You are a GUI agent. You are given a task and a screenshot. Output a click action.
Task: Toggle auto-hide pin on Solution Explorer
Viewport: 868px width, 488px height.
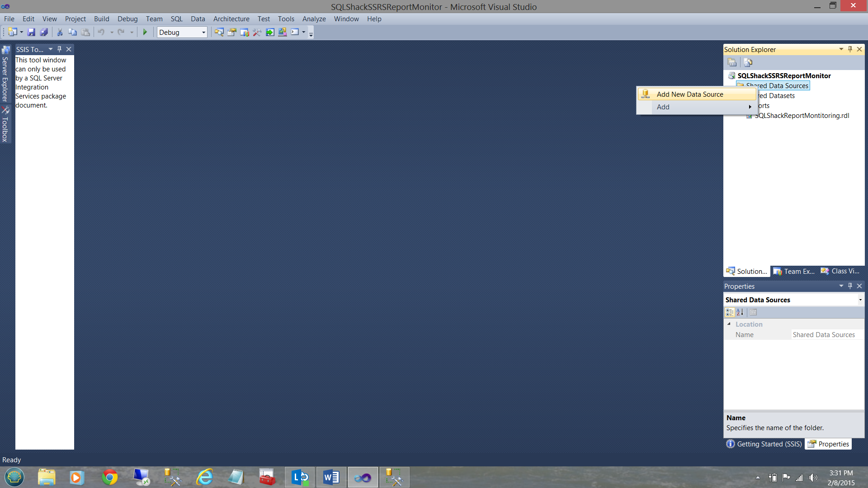(x=850, y=49)
